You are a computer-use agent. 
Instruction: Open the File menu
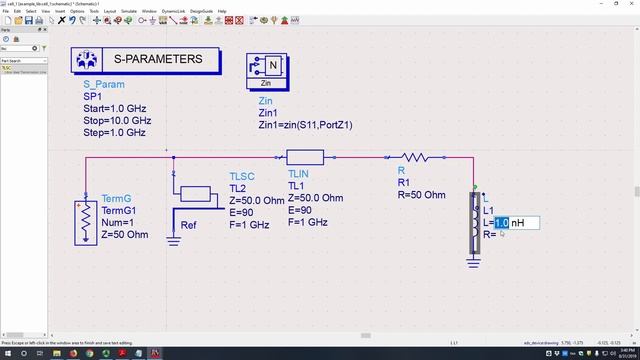(6, 11)
